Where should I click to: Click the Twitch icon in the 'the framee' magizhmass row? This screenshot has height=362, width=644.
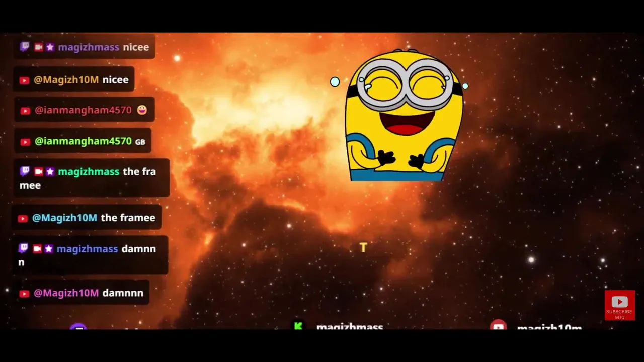click(25, 171)
